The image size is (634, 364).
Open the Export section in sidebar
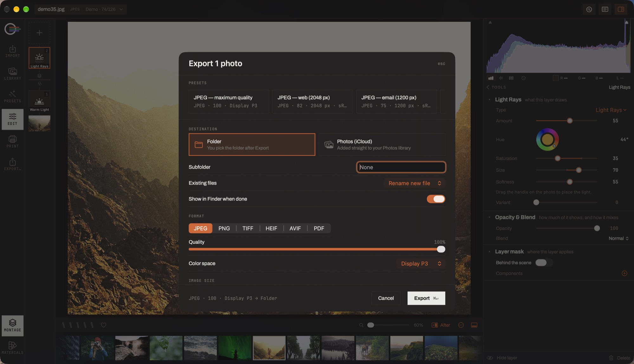tap(12, 164)
